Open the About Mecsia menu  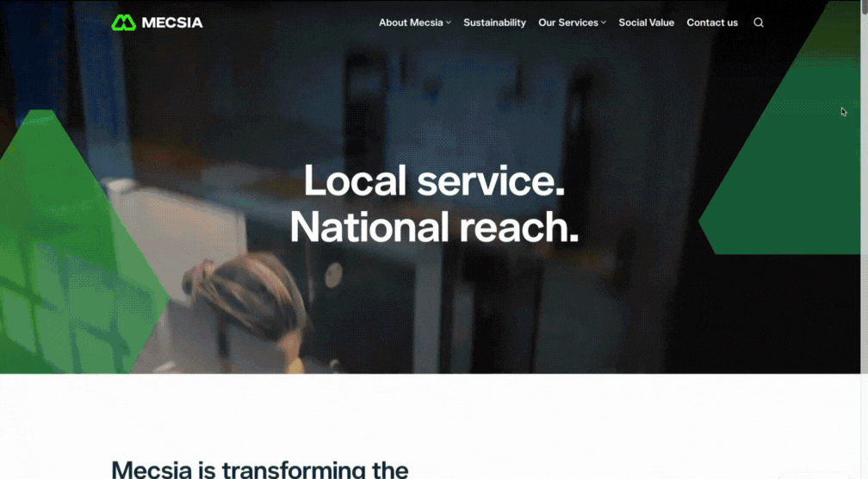pos(411,22)
